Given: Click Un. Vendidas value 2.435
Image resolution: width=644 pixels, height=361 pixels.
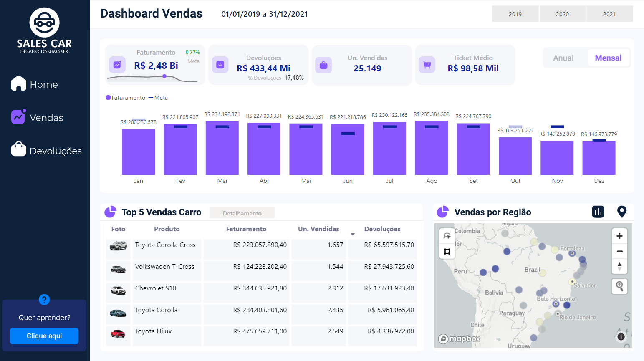Looking at the screenshot, I should click(x=335, y=310).
